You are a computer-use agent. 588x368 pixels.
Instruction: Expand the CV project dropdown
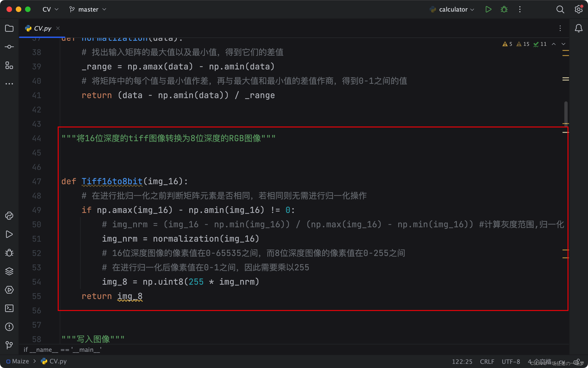[51, 9]
